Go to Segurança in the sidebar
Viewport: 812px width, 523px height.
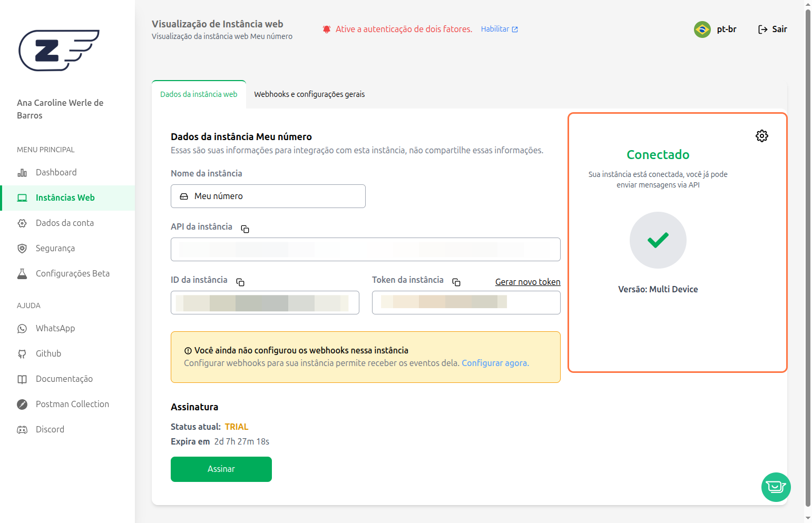coord(55,249)
